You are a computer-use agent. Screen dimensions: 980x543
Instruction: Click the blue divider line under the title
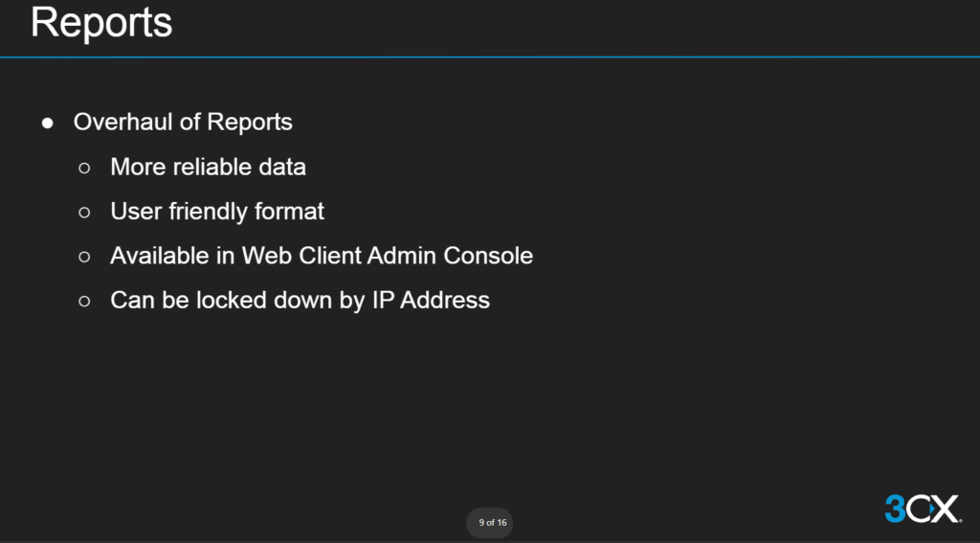point(490,57)
